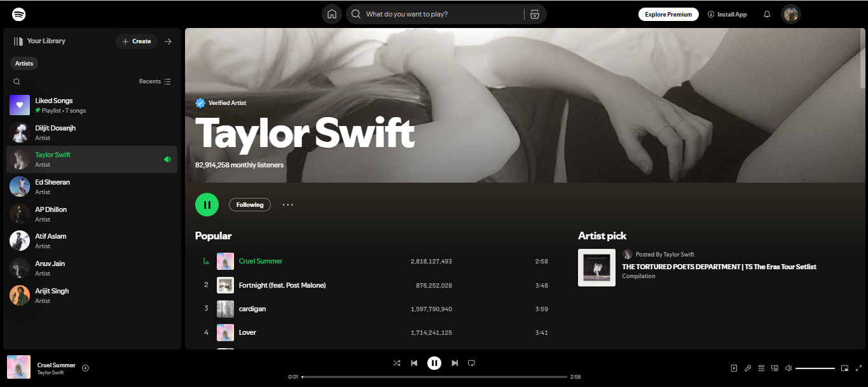Toggle repeat mode

[471, 363]
